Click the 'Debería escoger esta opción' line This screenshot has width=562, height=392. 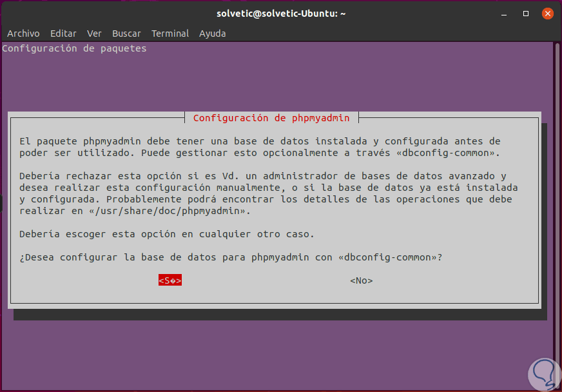click(167, 234)
